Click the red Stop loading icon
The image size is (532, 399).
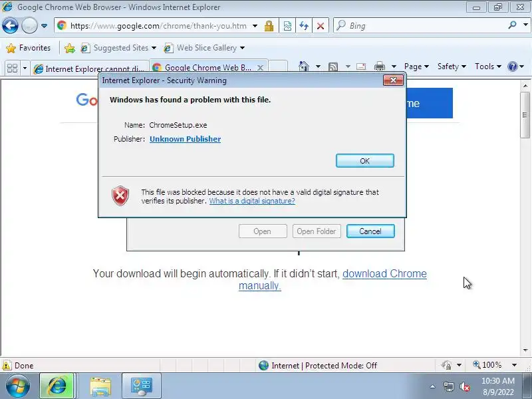click(x=321, y=26)
